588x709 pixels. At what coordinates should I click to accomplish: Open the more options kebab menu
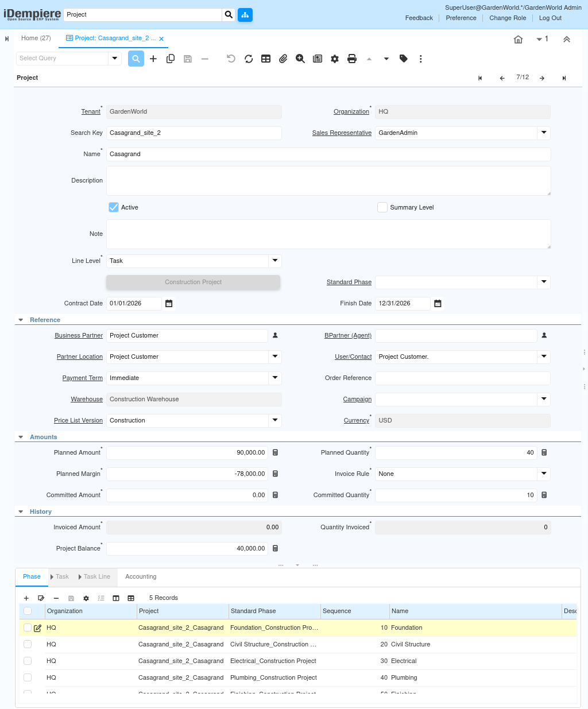[x=421, y=59]
